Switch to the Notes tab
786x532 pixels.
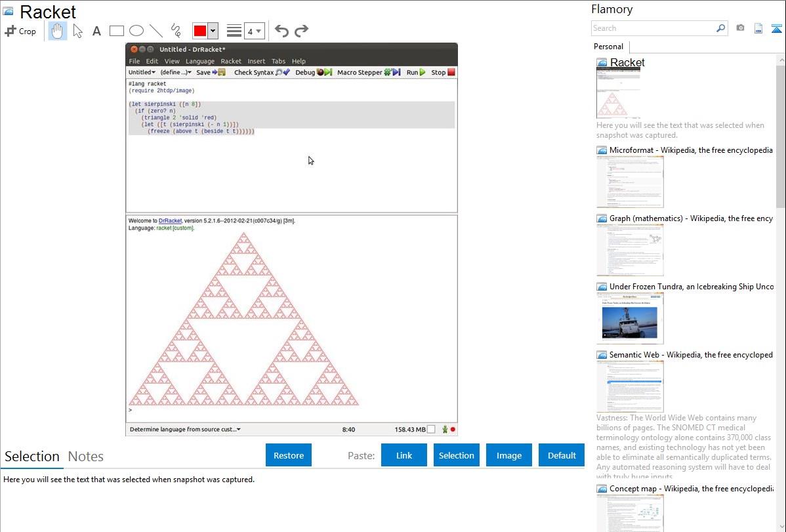86,457
